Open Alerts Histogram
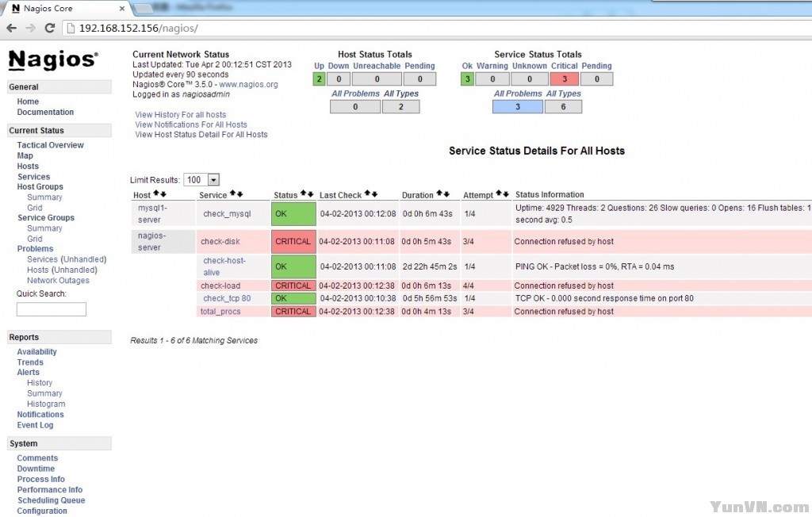The image size is (812, 517). pyautogui.click(x=46, y=404)
